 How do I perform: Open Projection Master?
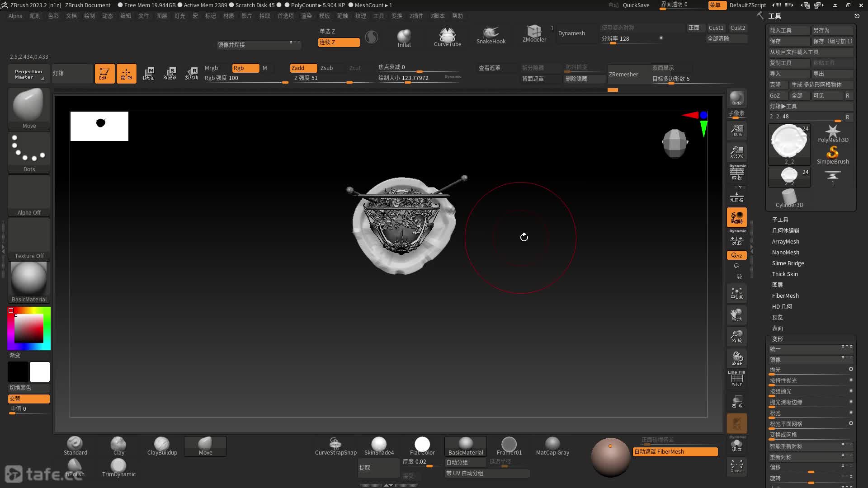coord(28,74)
